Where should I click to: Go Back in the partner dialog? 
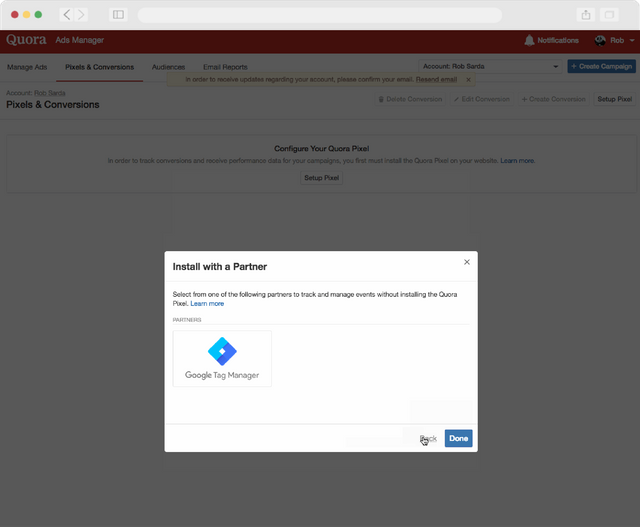pyautogui.click(x=428, y=438)
